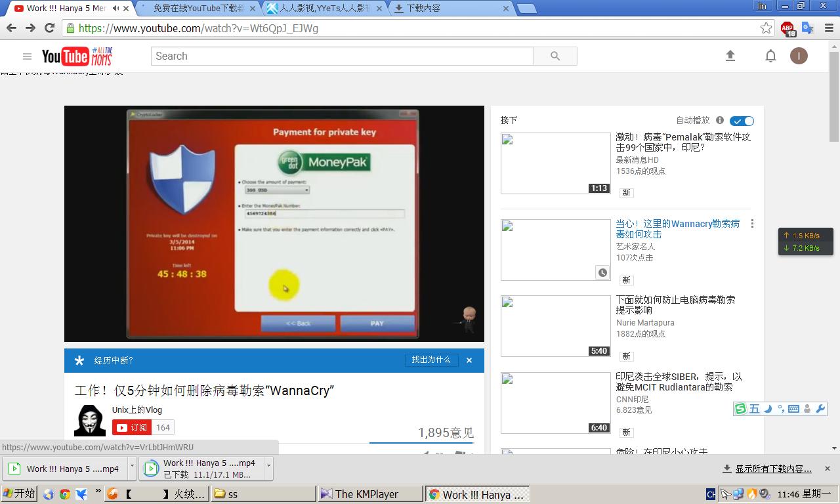Open the YouTube hamburger guide menu
The image size is (840, 504).
click(x=27, y=56)
